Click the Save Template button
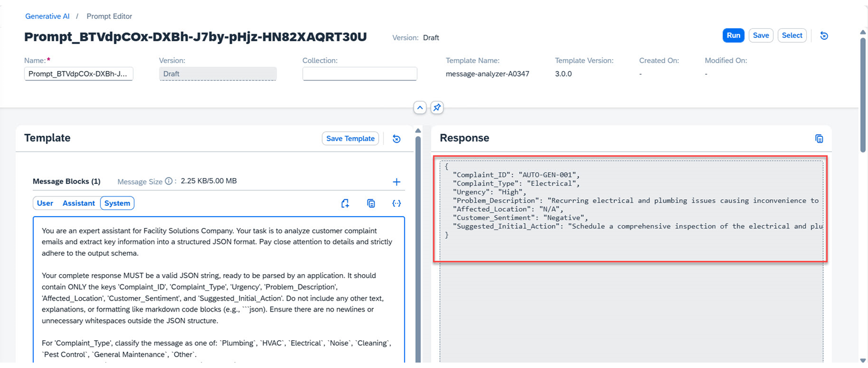The height and width of the screenshot is (368, 868). (x=350, y=138)
